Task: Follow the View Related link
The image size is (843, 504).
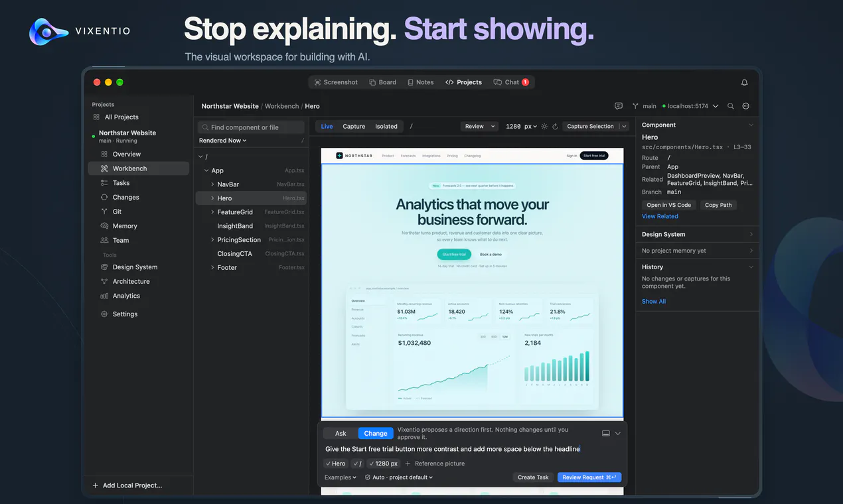Action: pyautogui.click(x=660, y=216)
